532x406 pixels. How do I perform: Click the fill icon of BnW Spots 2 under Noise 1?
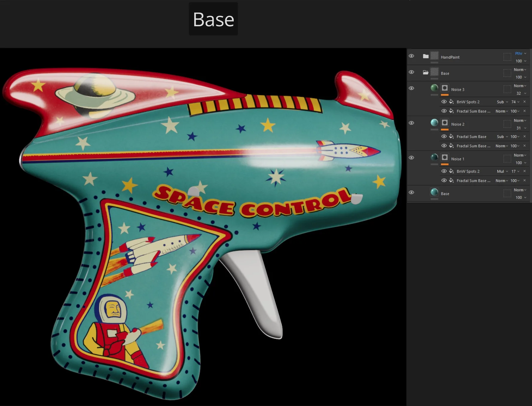pos(451,171)
